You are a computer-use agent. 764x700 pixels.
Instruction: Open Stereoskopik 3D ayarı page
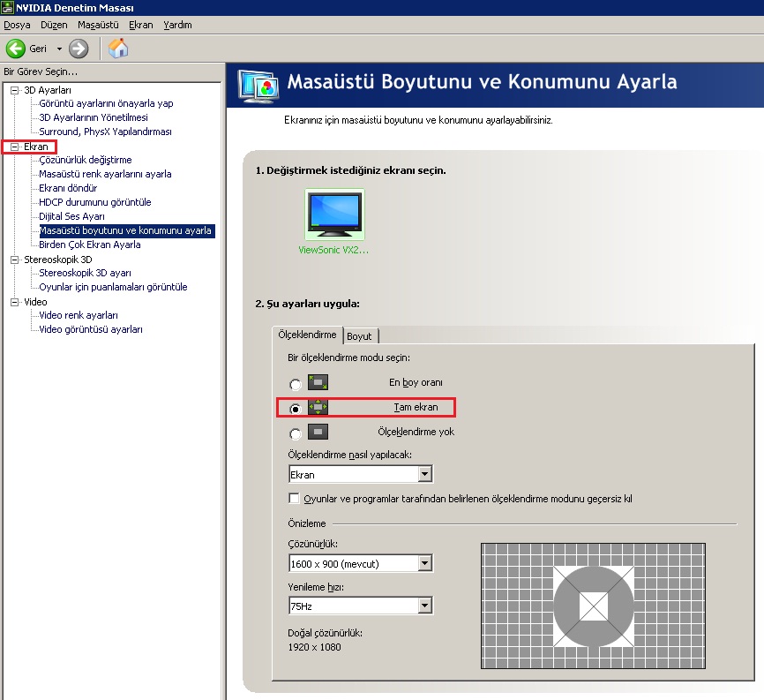[85, 273]
